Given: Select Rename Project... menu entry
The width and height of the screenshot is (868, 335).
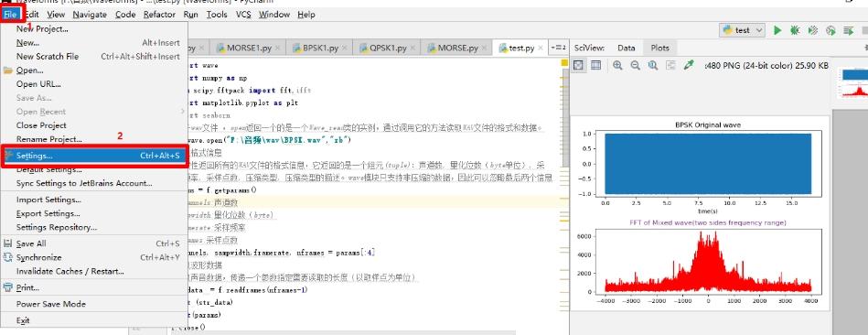Looking at the screenshot, I should (93, 139).
